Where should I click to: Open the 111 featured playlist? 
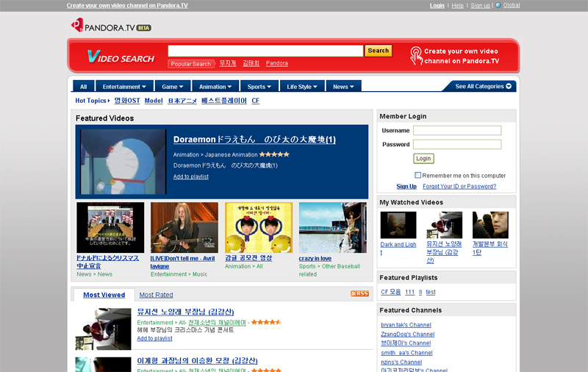[x=410, y=292]
